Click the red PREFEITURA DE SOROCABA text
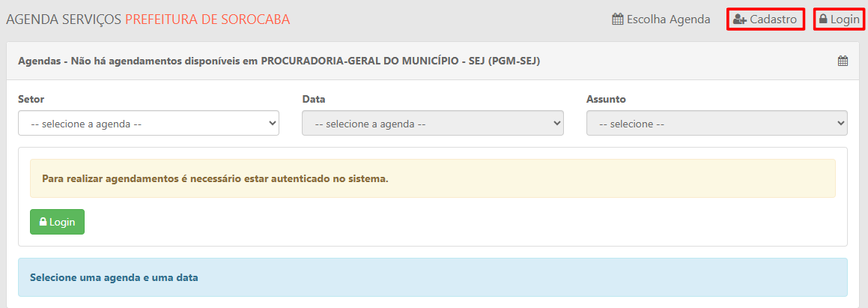Screen dimensions: 868x308 point(207,19)
